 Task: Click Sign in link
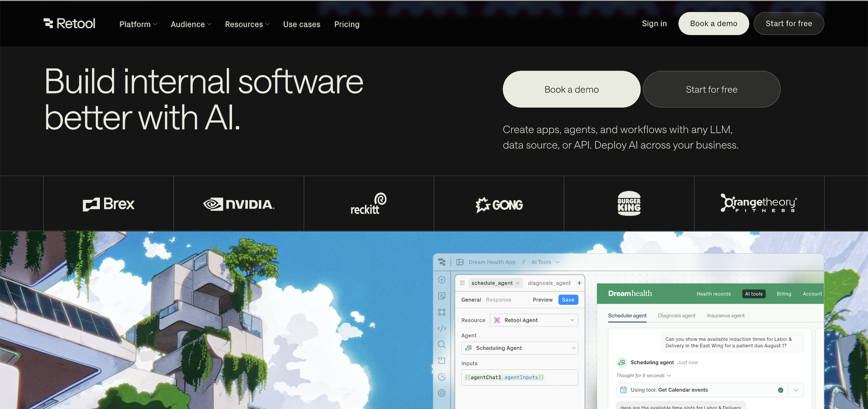point(654,23)
